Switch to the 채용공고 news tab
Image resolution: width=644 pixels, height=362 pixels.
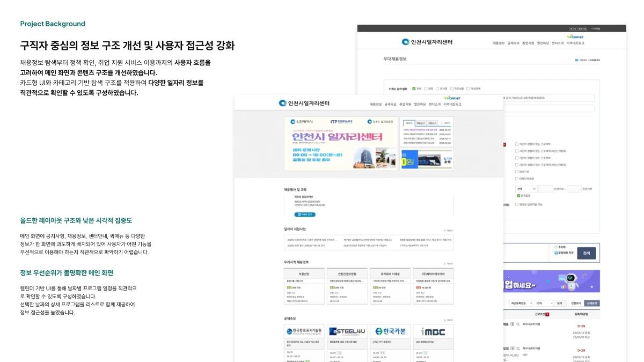(421, 123)
